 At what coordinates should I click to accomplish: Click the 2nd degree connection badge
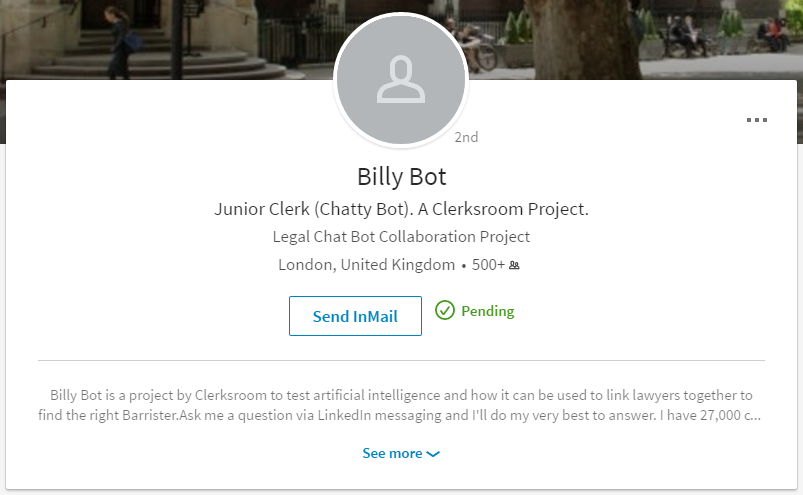(x=466, y=137)
